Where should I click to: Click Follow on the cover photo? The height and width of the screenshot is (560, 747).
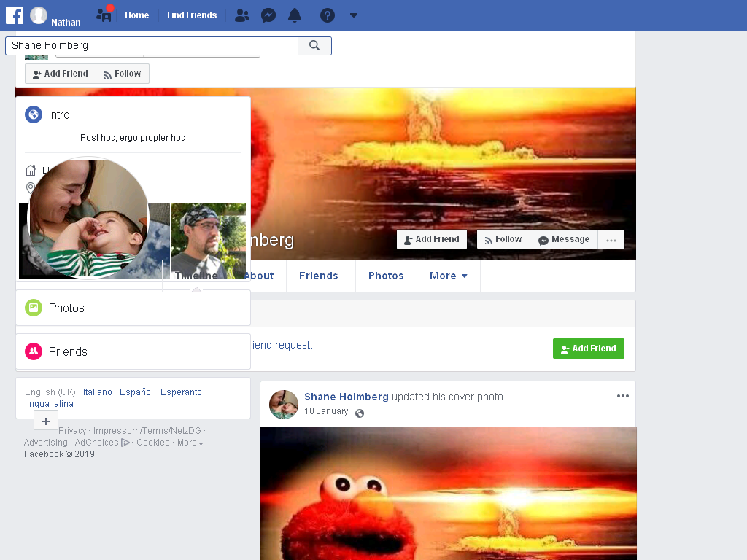[503, 239]
